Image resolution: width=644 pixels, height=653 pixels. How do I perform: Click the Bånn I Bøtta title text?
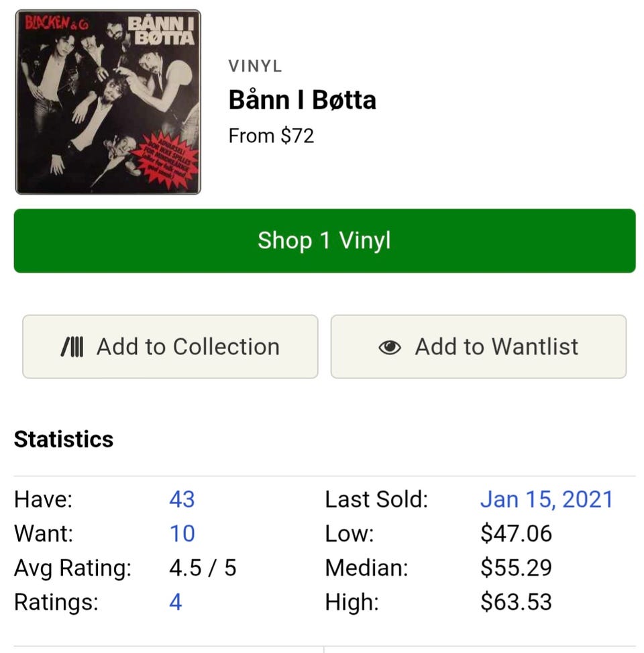point(302,101)
